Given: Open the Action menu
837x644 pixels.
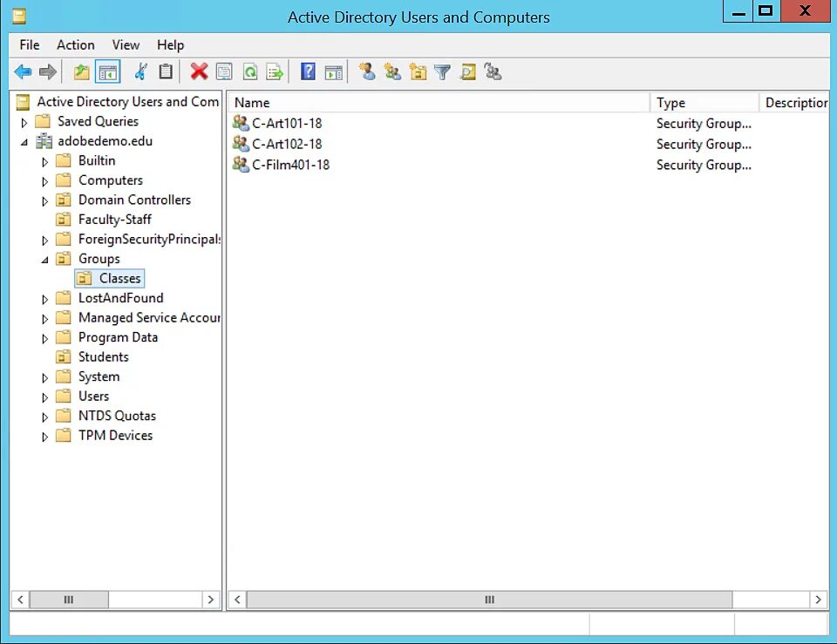Looking at the screenshot, I should coord(76,45).
